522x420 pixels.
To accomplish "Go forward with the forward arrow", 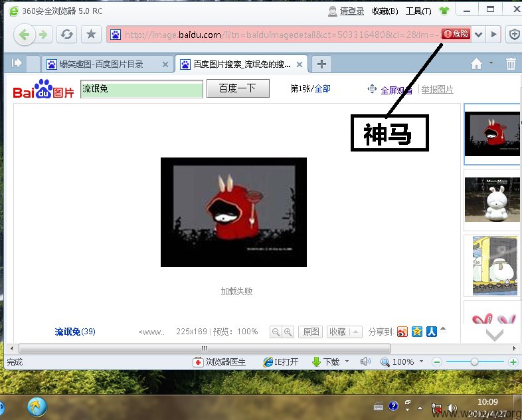I will tap(44, 35).
